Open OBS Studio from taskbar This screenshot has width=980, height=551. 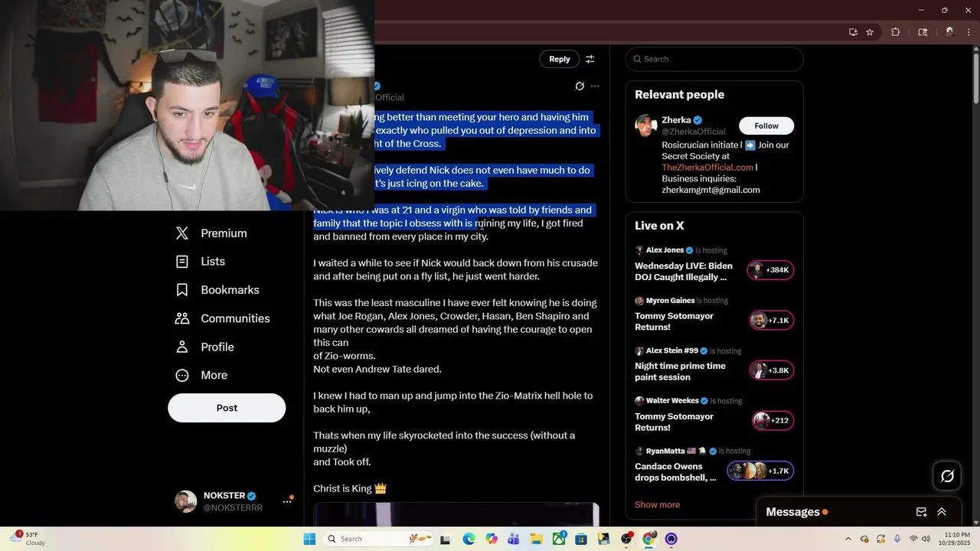click(x=626, y=539)
